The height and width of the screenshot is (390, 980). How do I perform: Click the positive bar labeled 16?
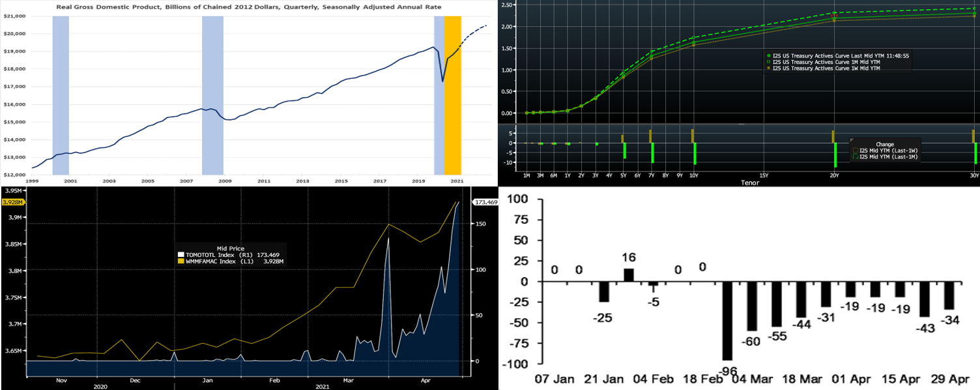pos(628,275)
